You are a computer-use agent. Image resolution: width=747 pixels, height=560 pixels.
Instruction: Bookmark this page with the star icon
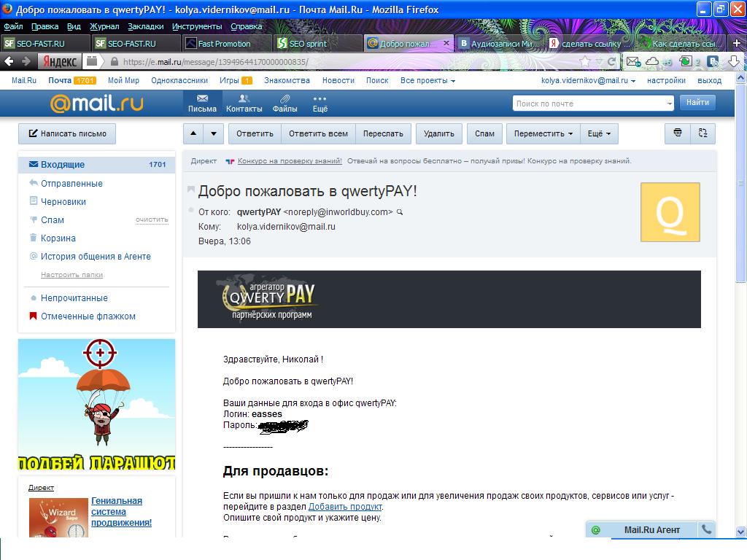585,61
